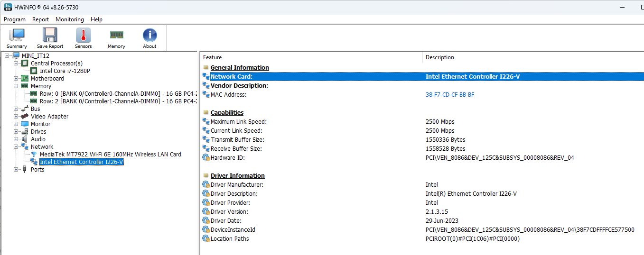
Task: Click the Capabilities section icon
Action: coord(206,112)
